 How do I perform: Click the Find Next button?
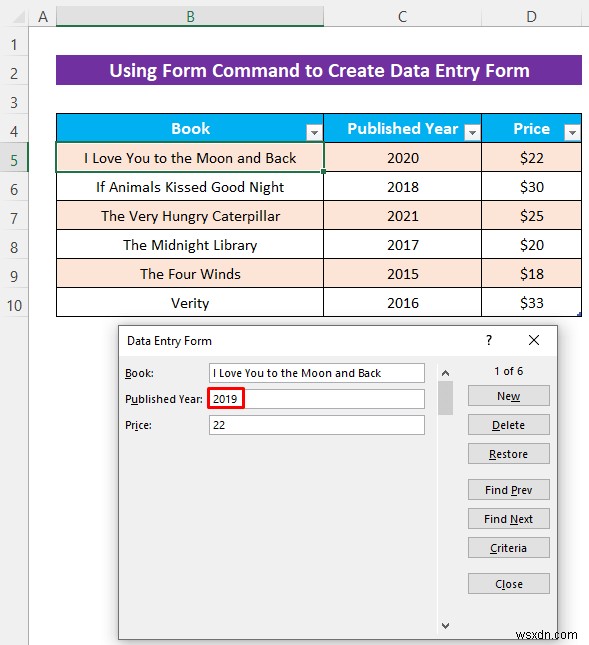[x=508, y=519]
